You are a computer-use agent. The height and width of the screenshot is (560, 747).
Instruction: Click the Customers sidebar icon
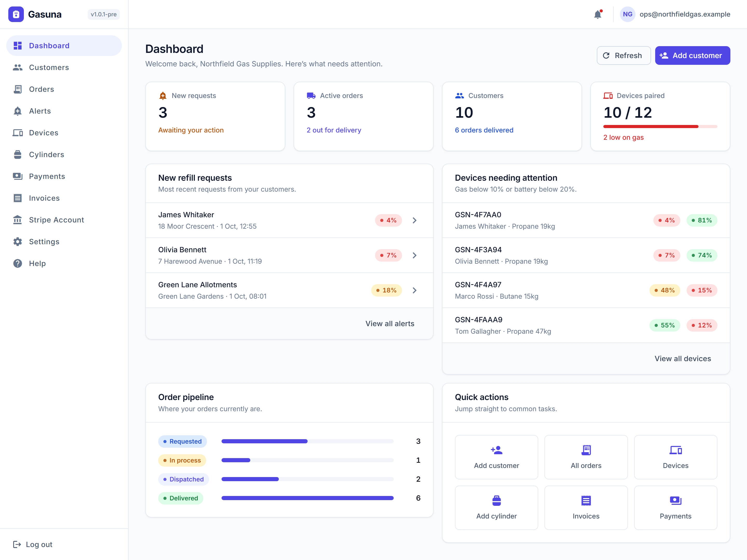(18, 67)
